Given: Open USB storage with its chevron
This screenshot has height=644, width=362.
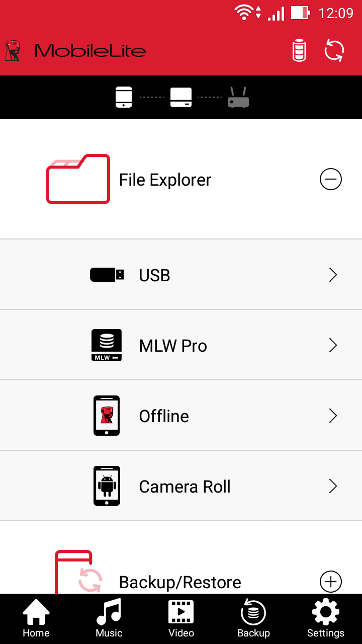Looking at the screenshot, I should 333,275.
